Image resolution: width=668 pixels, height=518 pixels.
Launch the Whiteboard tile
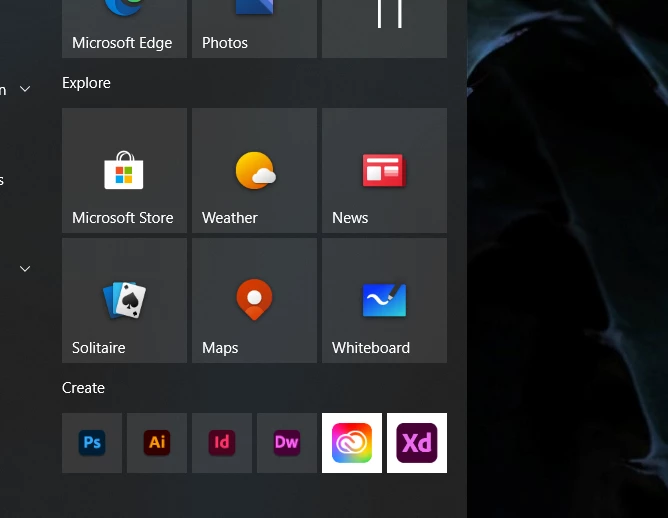click(x=384, y=300)
